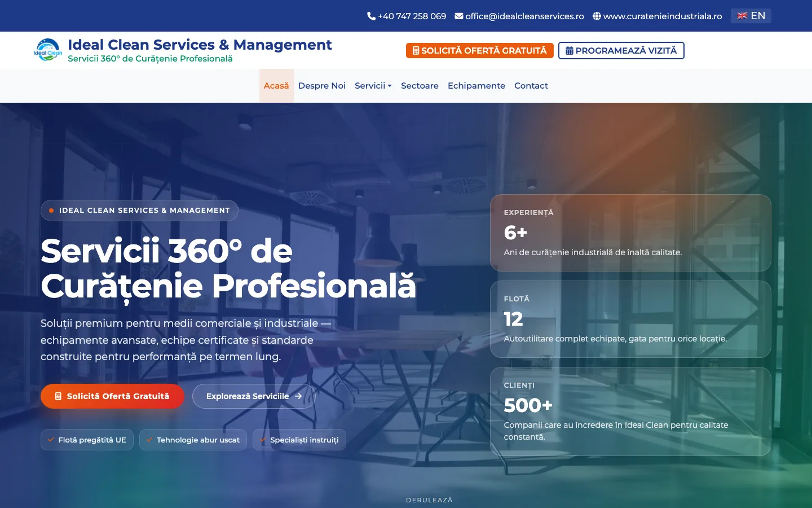812x508 pixels.
Task: Click the IDEAL CLEAN SERVICES & MANAGEMENT pill label
Action: (x=139, y=211)
